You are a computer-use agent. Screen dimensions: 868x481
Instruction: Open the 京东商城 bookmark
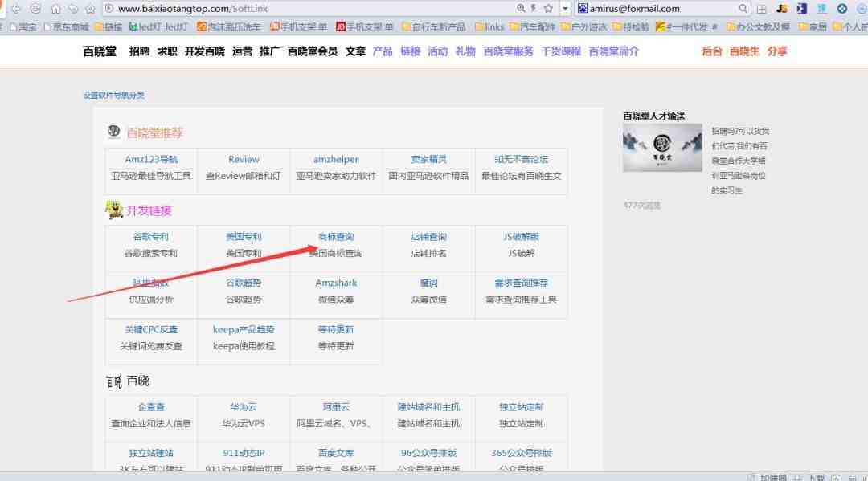click(67, 26)
